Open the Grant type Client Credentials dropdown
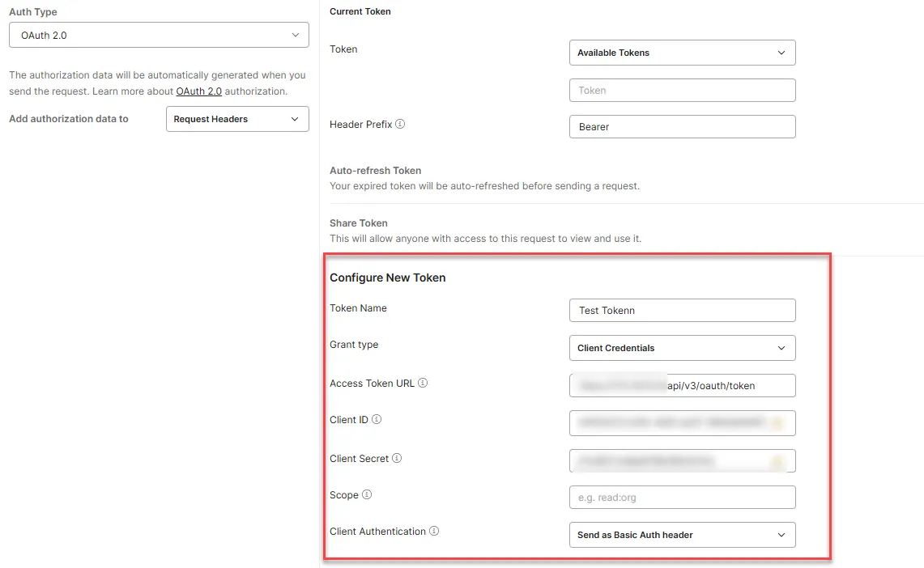This screenshot has width=924, height=568. [x=682, y=348]
